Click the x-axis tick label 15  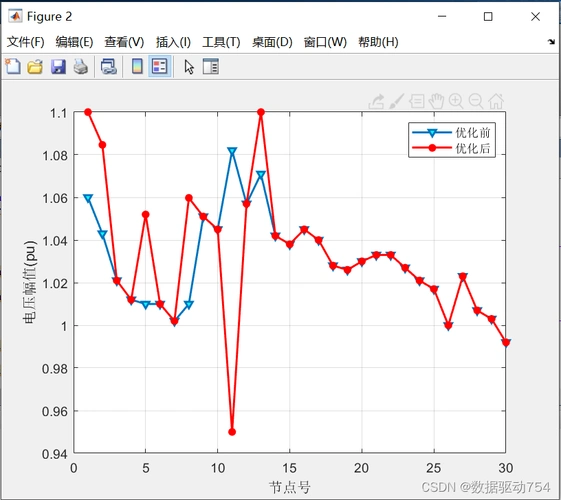click(289, 468)
